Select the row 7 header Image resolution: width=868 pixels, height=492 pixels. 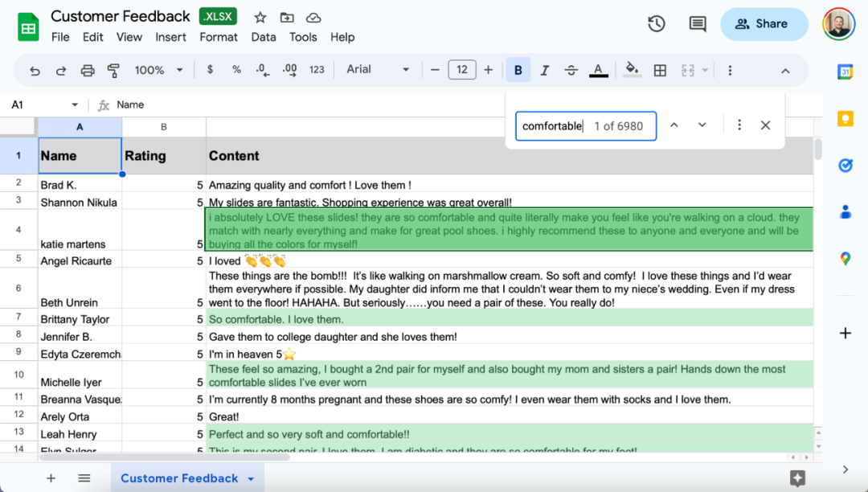click(18, 317)
